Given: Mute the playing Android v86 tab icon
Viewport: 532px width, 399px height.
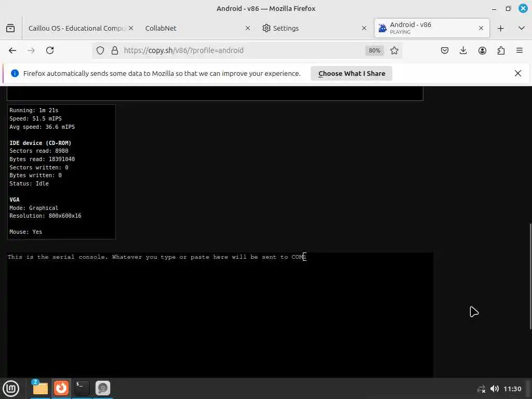Looking at the screenshot, I should click(383, 28).
